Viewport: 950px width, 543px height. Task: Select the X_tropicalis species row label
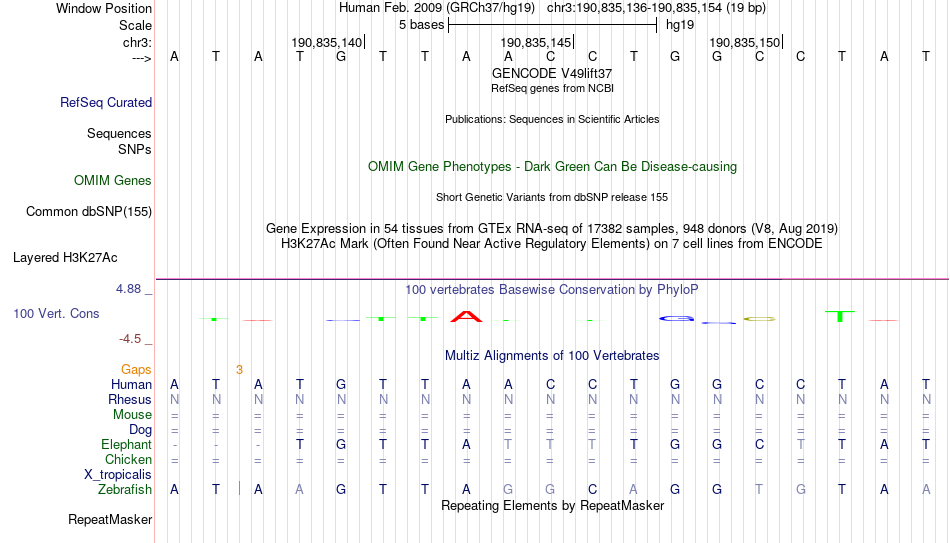118,475
